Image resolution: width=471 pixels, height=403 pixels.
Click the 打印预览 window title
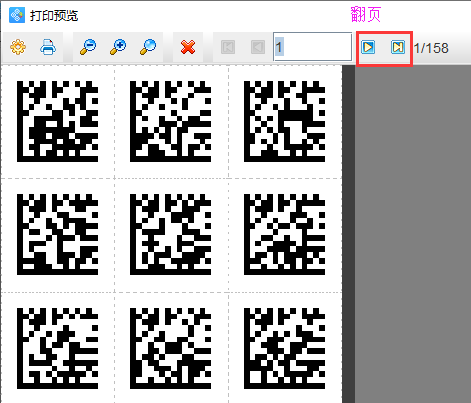coord(54,16)
